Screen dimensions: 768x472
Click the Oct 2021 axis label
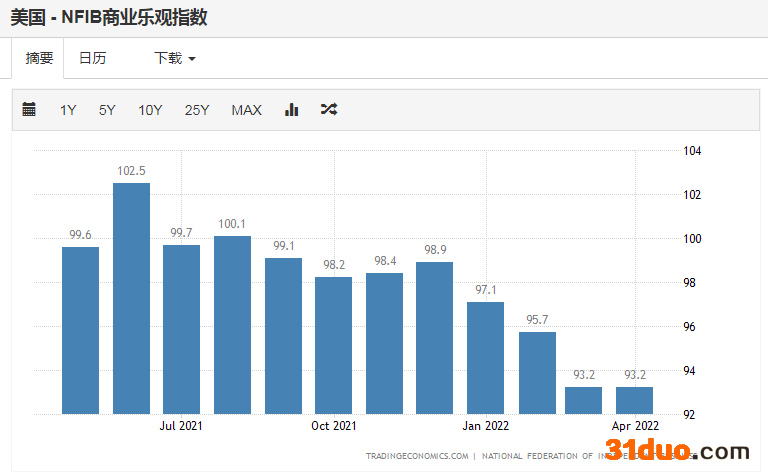334,426
